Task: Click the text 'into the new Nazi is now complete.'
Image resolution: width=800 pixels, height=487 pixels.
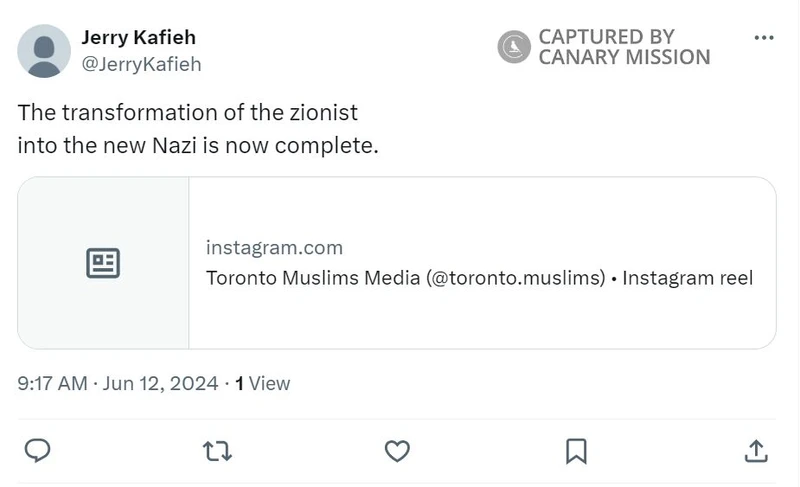Action: click(198, 145)
